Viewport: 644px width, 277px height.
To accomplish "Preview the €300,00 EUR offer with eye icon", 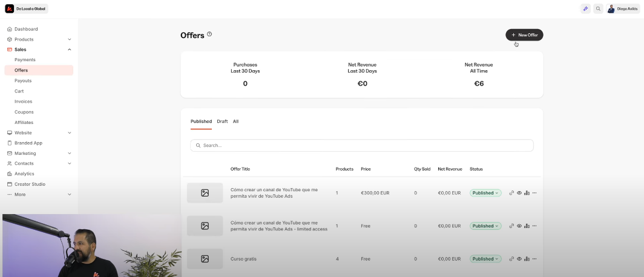I will 519,193.
